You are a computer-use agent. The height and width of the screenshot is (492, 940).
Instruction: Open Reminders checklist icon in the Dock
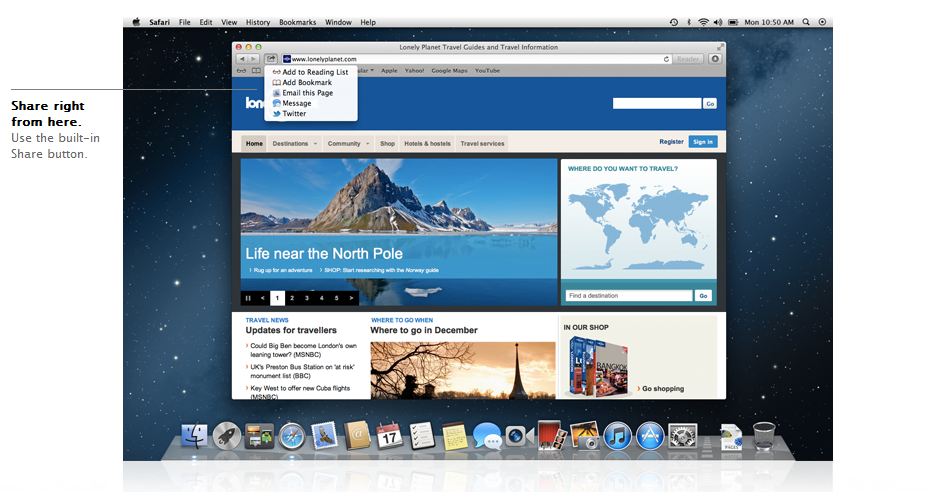[x=422, y=436]
